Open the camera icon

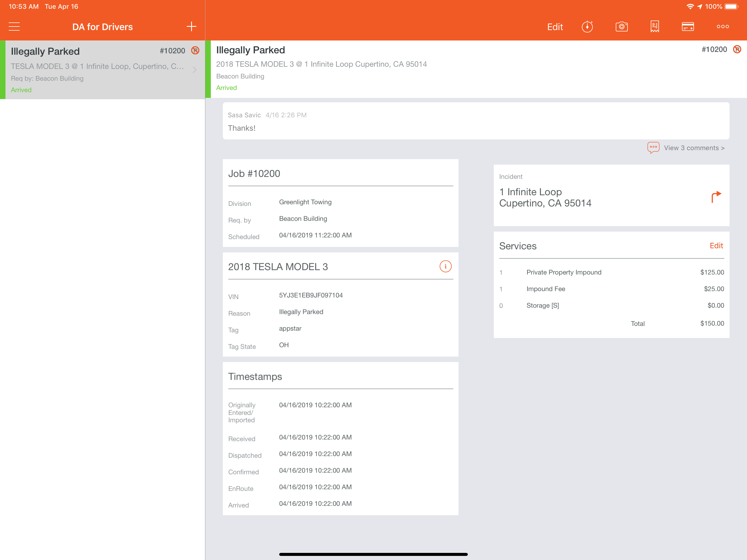click(621, 26)
